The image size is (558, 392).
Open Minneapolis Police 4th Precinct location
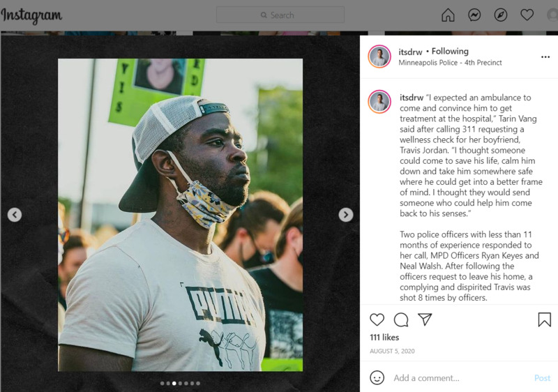pyautogui.click(x=450, y=63)
